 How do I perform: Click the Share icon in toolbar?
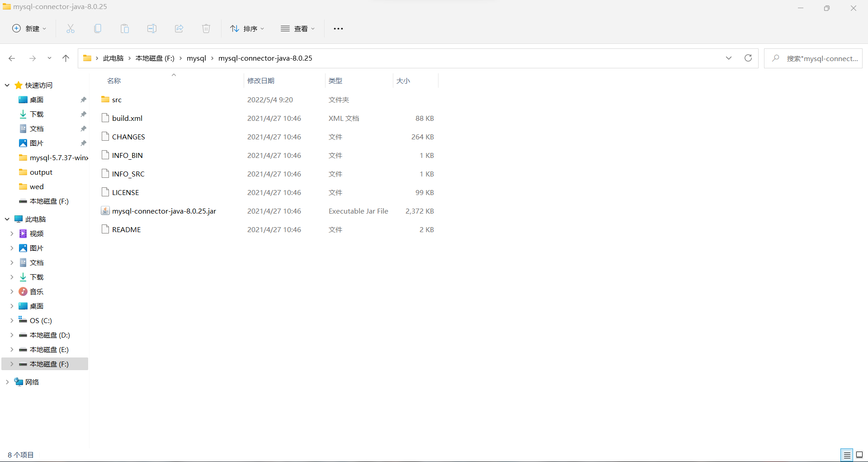(179, 29)
